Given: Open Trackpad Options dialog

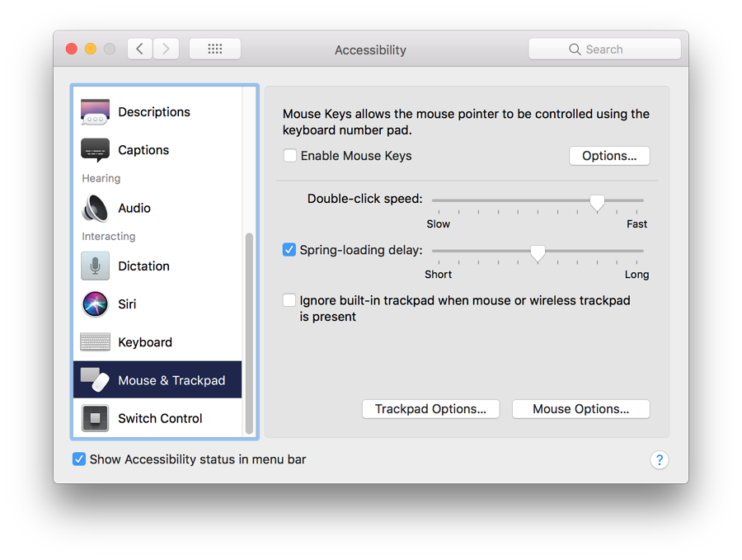Looking at the screenshot, I should [430, 409].
